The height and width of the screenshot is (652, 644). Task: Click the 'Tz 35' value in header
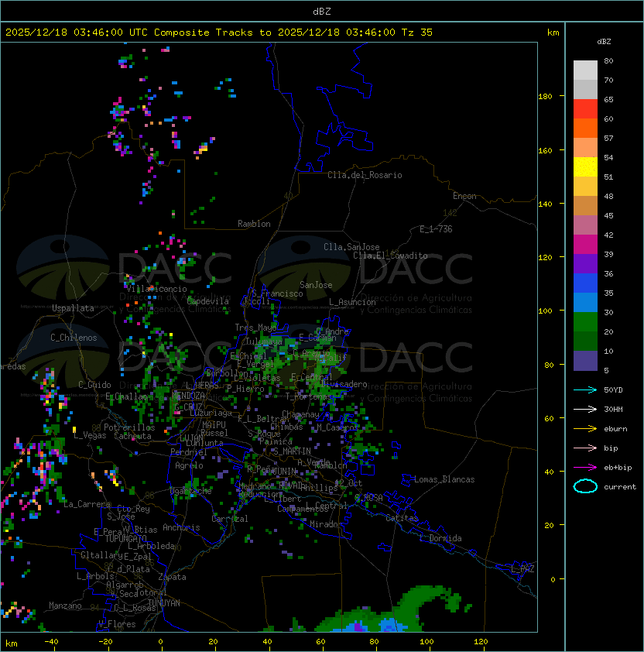[417, 33]
